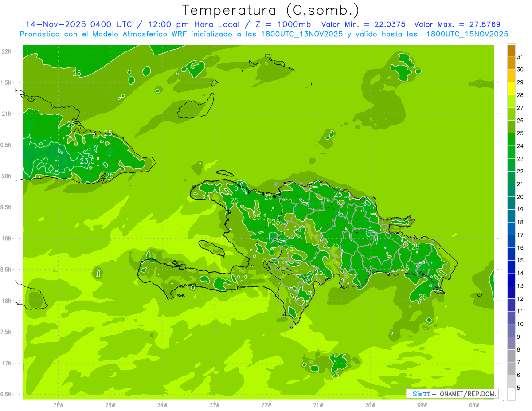This screenshot has width=532, height=411.
Task: Pick the yellow swatch between 28 and 29
Action: point(511,89)
